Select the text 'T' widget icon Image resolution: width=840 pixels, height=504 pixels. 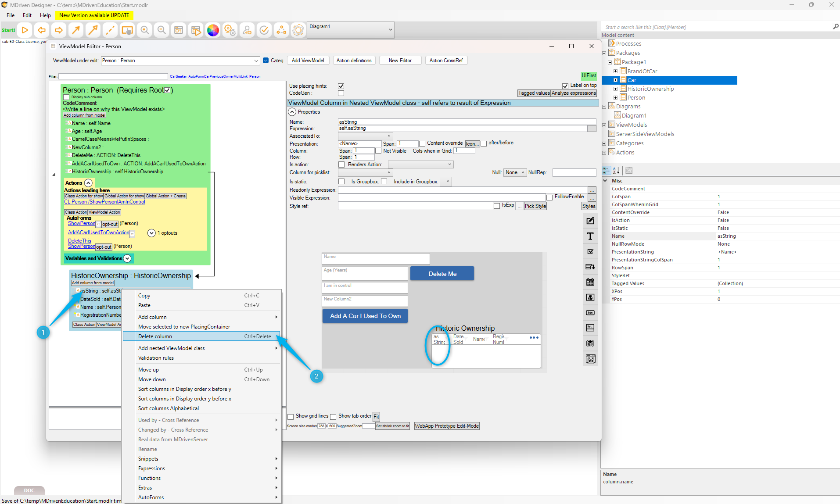[590, 236]
